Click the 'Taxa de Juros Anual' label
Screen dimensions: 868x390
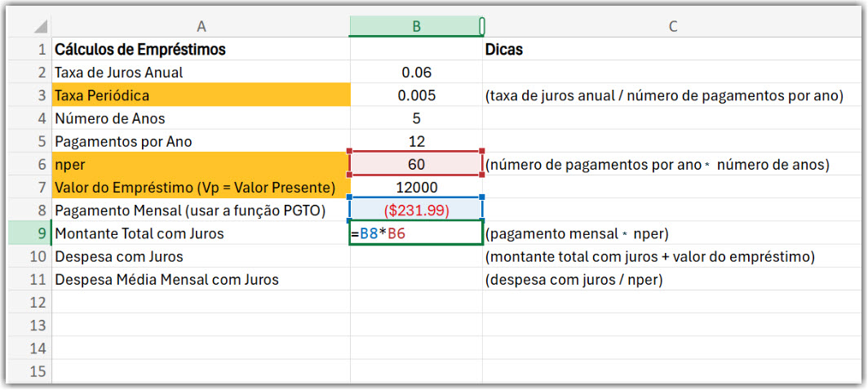click(118, 72)
